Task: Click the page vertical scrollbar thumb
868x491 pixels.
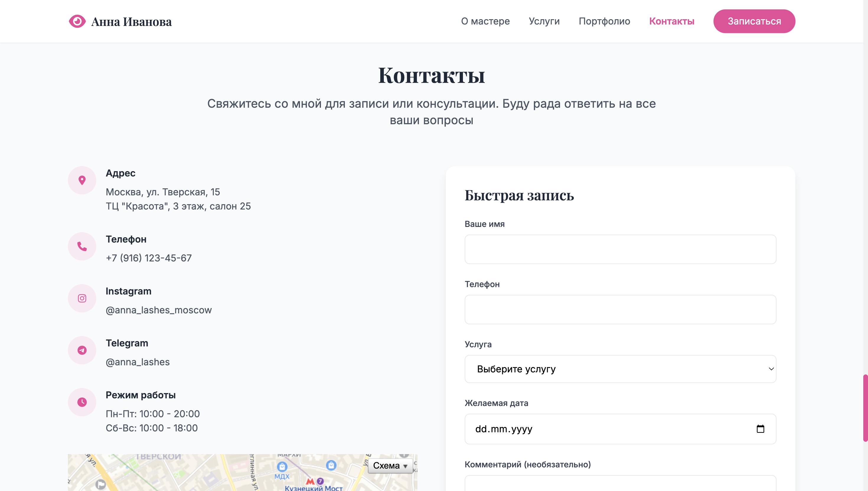Action: [x=865, y=408]
